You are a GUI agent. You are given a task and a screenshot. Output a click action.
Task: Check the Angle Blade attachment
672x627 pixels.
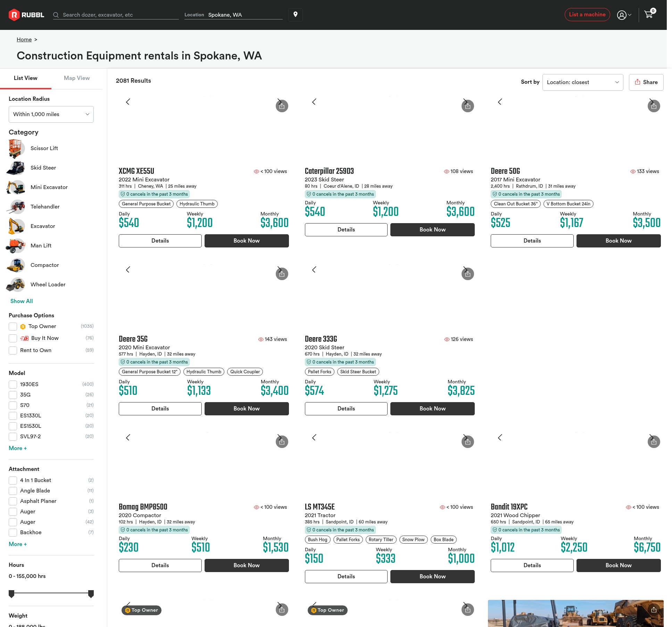13,491
